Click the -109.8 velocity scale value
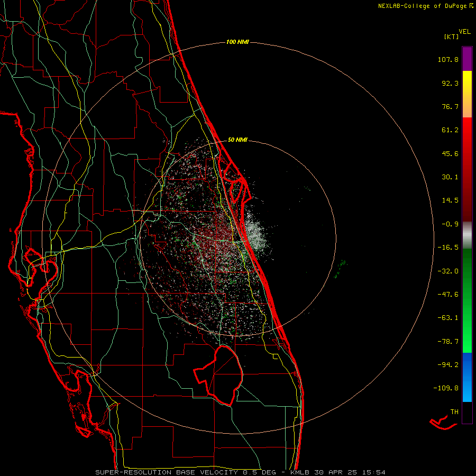Screen dimensions: 476x476 [x=446, y=388]
